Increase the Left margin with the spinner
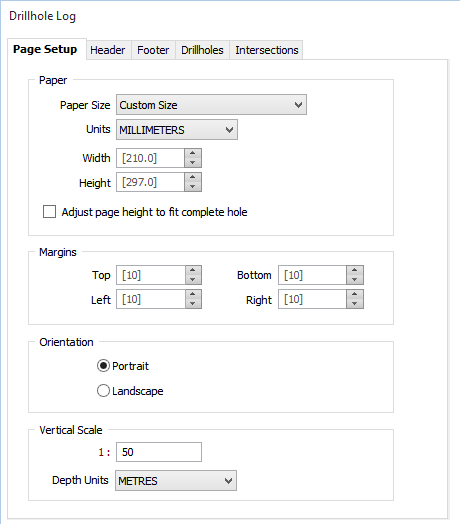Screen dimensions: 462x529 [193, 295]
